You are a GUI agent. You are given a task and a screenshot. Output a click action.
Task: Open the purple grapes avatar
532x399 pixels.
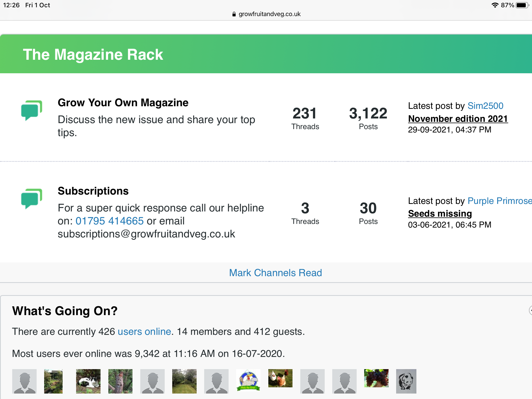376,378
